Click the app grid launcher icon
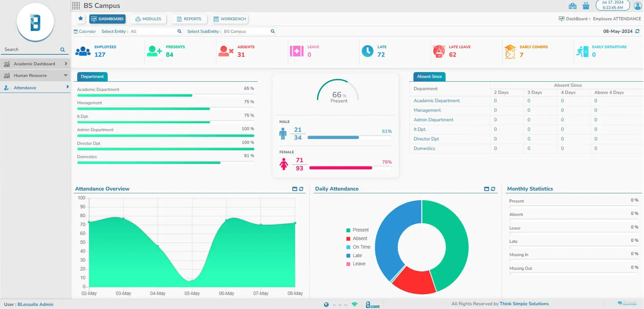The height and width of the screenshot is (309, 644). (76, 6)
